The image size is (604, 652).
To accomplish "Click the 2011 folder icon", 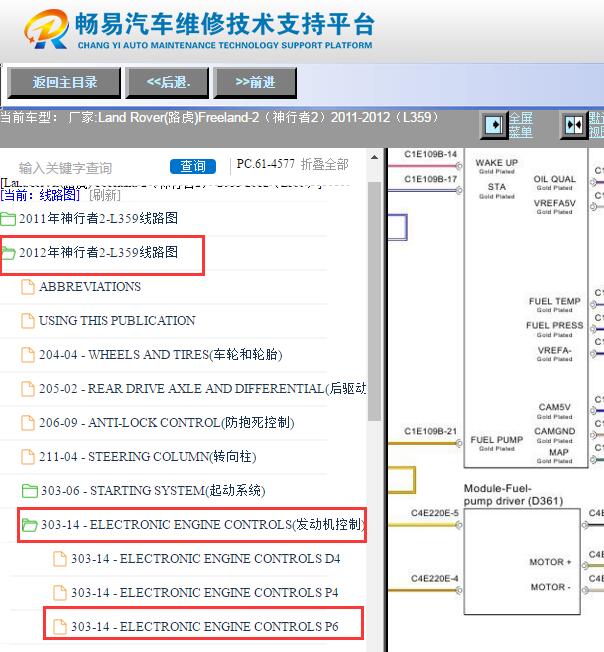I will (8, 219).
